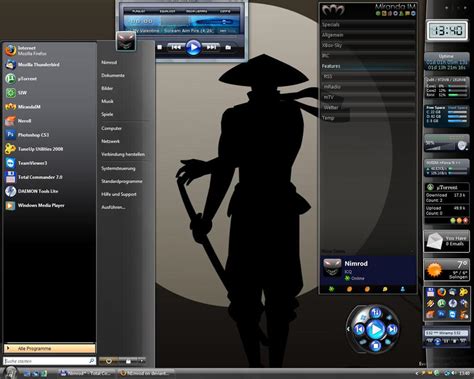Click the left arrow on circular player widget

349,329
